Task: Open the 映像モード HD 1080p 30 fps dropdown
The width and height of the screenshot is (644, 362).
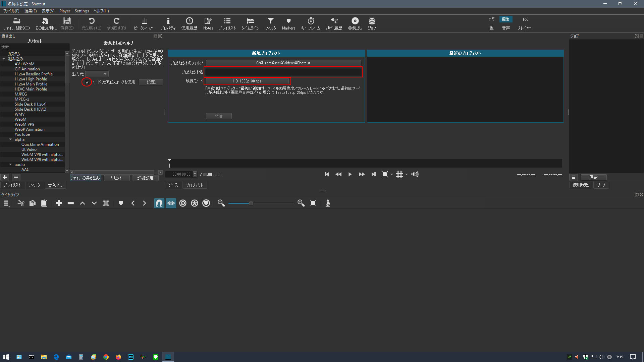Action: point(247,81)
